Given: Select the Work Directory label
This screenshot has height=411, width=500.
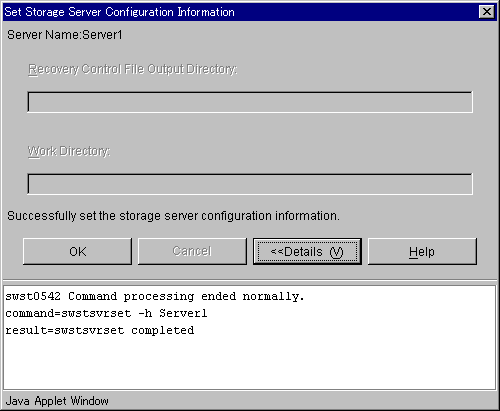Looking at the screenshot, I should [x=69, y=151].
